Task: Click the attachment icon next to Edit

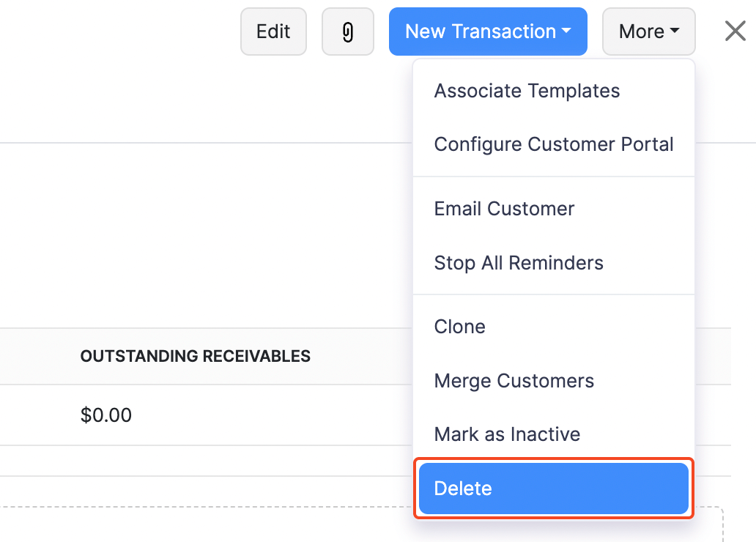Action: coord(347,31)
